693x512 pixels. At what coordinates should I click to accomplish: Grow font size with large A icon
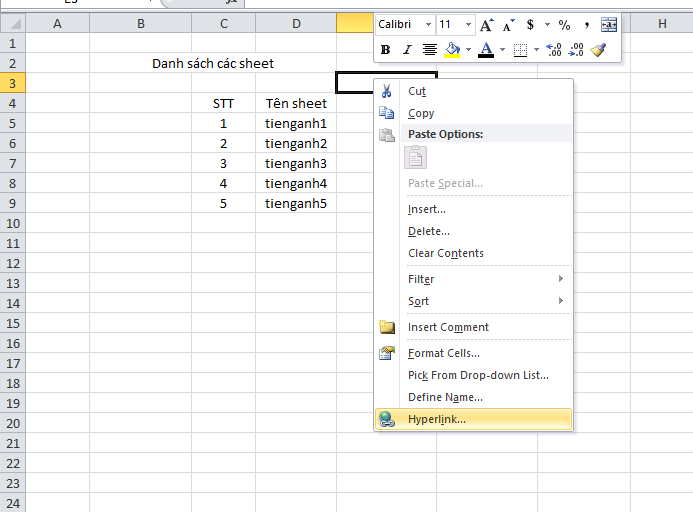tap(487, 25)
